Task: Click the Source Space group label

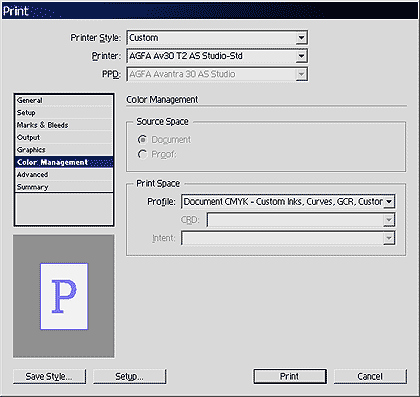Action: [x=162, y=122]
